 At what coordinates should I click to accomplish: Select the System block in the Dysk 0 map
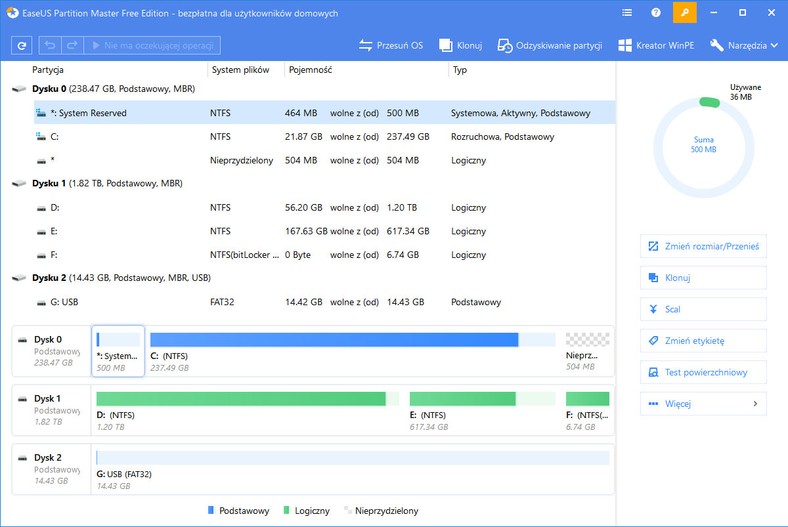pyautogui.click(x=118, y=351)
